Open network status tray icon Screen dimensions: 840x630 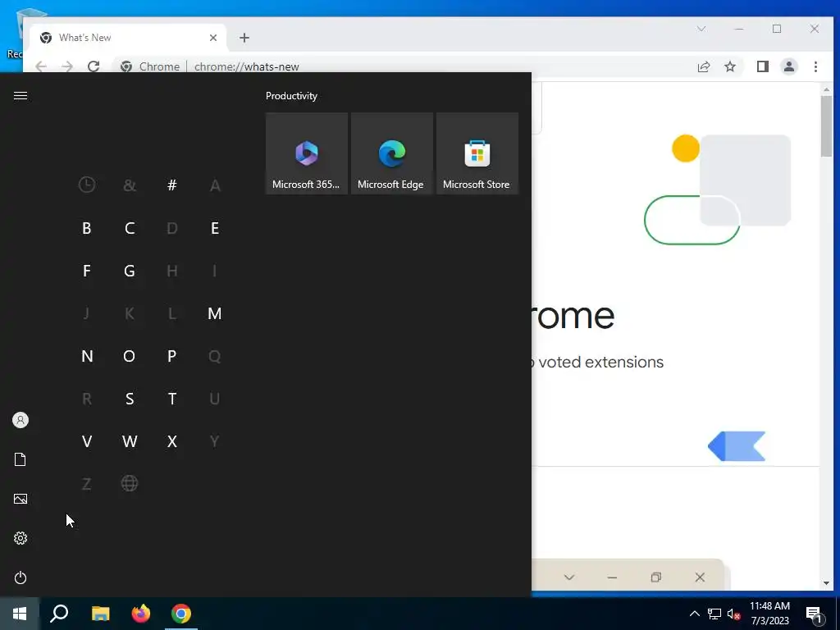[714, 614]
